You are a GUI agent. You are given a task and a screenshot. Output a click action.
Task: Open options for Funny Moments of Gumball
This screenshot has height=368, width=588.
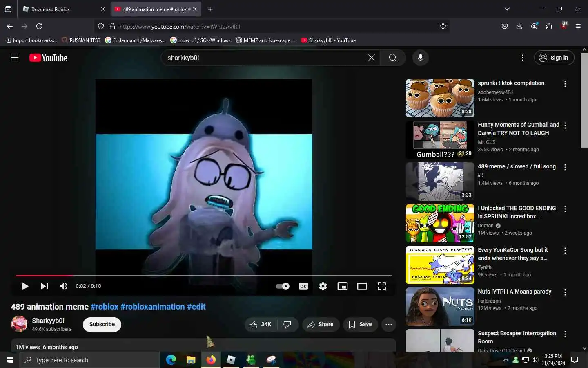(565, 126)
